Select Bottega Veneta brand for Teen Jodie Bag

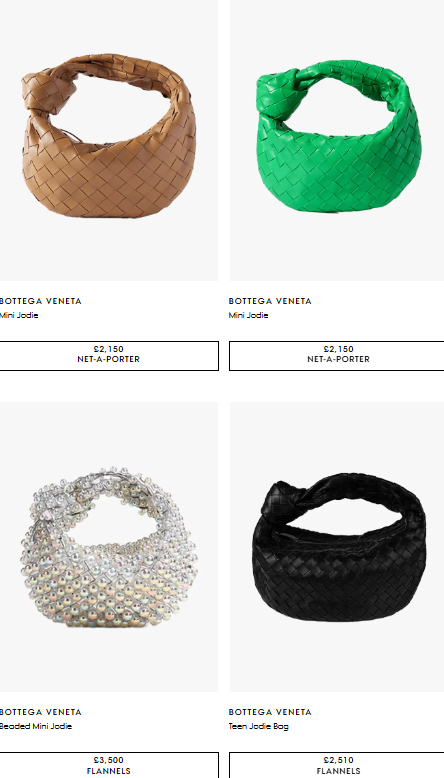click(270, 712)
